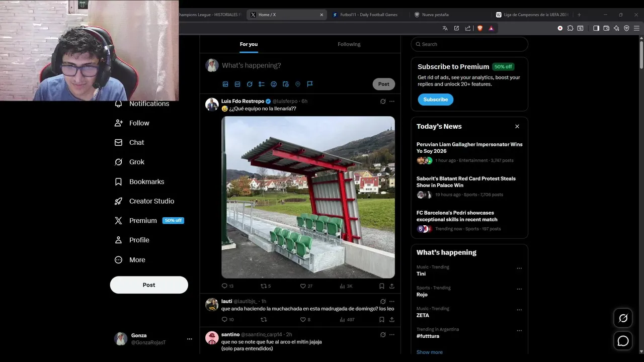View analytics of the 3K views post
Viewport: 644px width, 362px height.
346,286
